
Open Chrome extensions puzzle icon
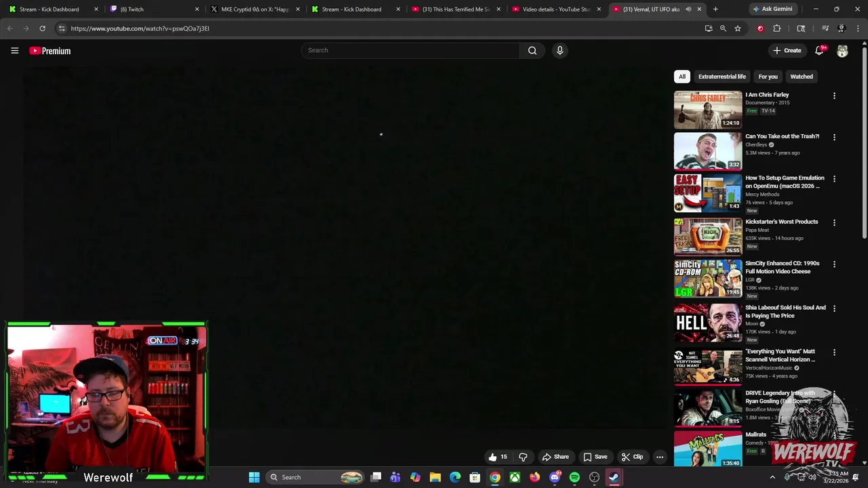click(x=777, y=28)
